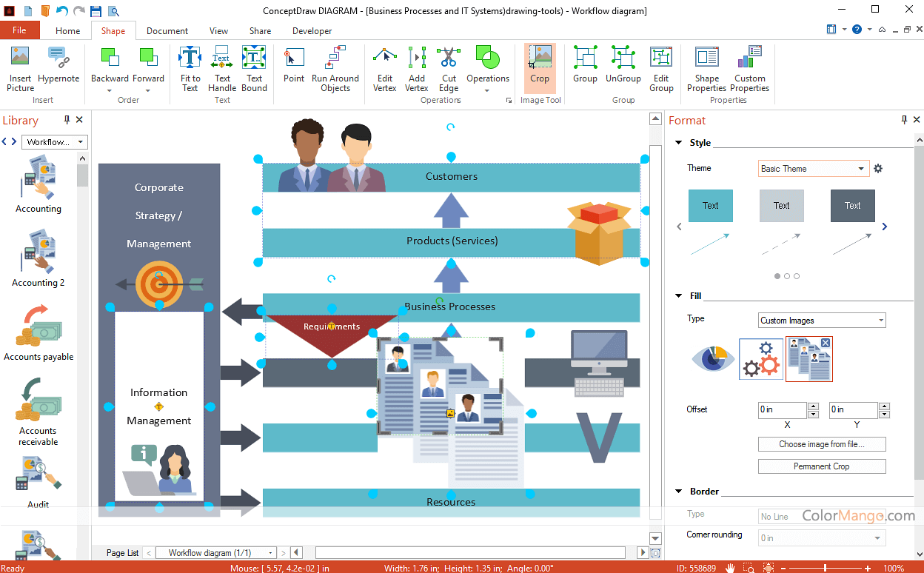The height and width of the screenshot is (573, 924).
Task: Collapse the Style section
Action: tap(678, 142)
